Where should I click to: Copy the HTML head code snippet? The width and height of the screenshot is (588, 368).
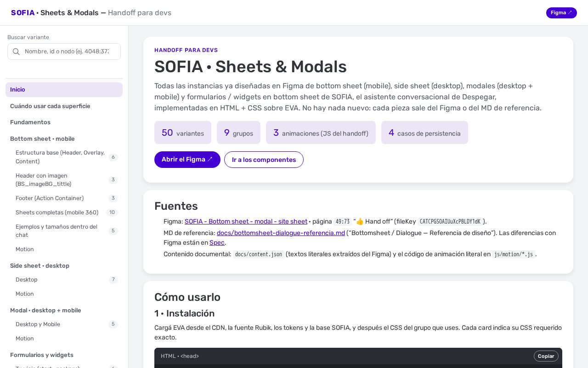point(546,356)
